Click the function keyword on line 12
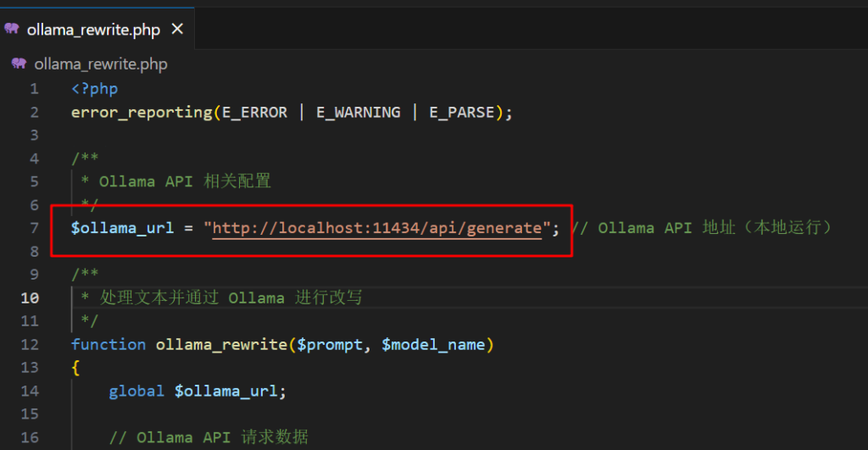This screenshot has width=868, height=450. [x=108, y=344]
